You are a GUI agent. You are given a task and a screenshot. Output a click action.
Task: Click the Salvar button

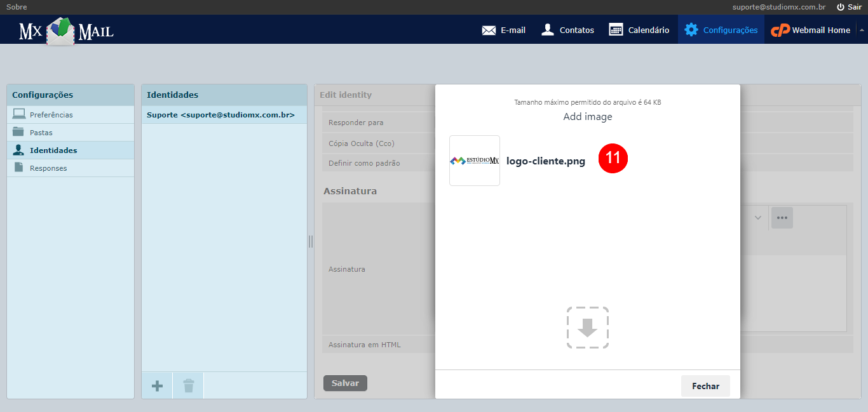pos(345,383)
